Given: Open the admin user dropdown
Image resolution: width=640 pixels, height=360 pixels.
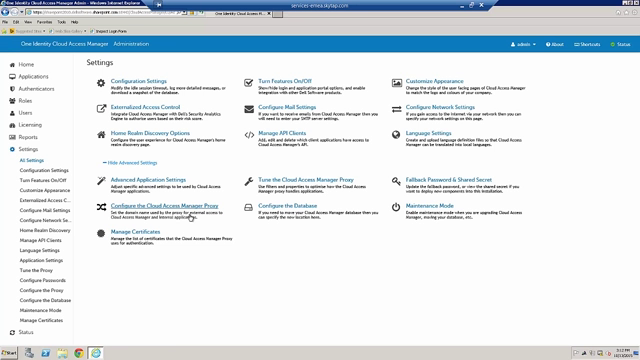Looking at the screenshot, I should (x=523, y=44).
